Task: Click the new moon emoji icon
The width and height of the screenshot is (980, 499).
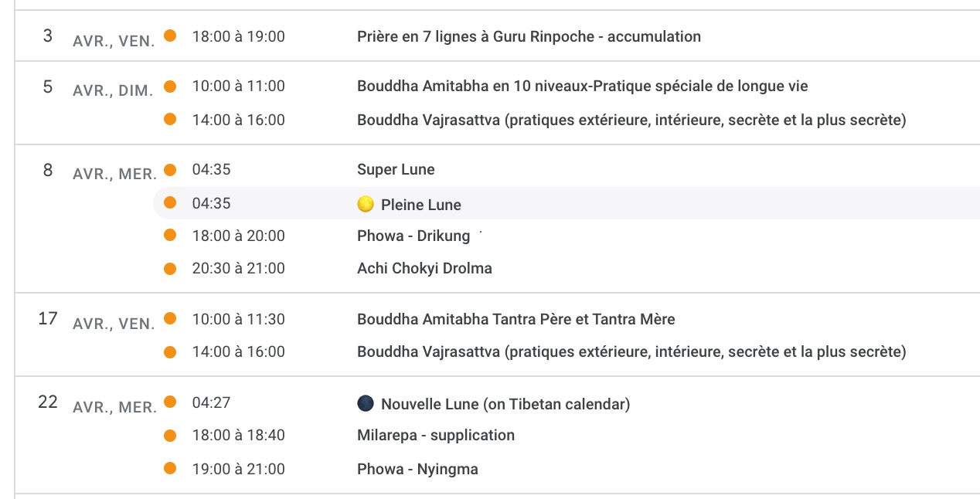Action: 366,403
